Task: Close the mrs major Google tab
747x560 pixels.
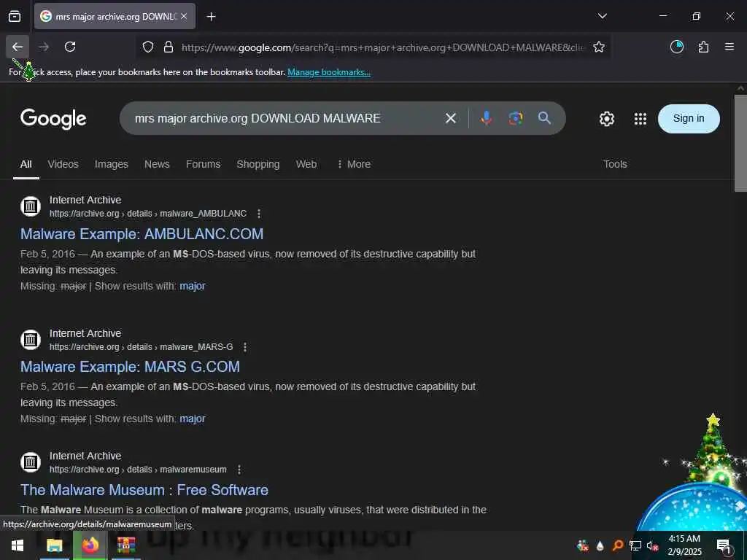Action: point(184,17)
